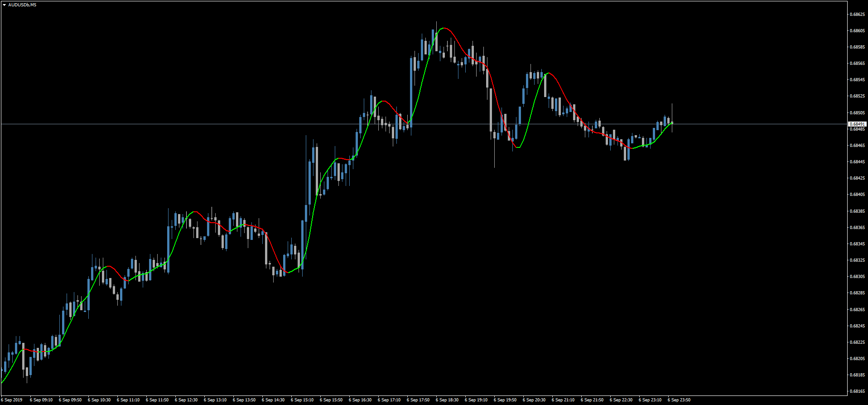Image resolution: width=868 pixels, height=405 pixels.
Task: Click the horizontal bid price line
Action: pos(424,124)
